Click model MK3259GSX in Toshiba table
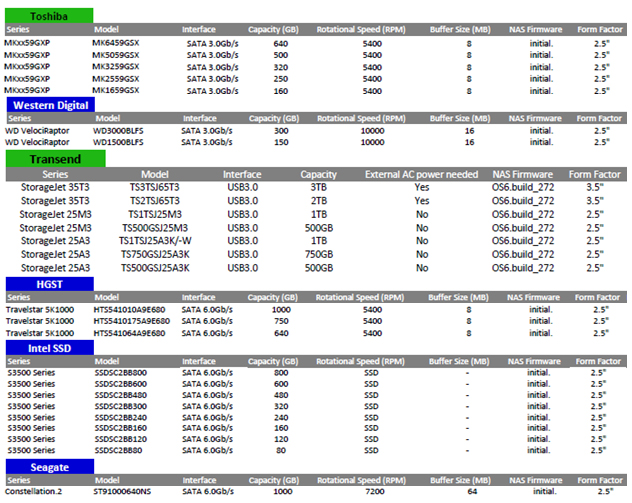The image size is (632, 503). (116, 67)
